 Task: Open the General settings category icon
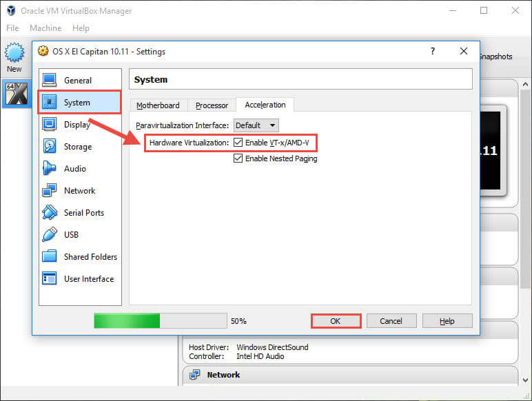tap(50, 81)
